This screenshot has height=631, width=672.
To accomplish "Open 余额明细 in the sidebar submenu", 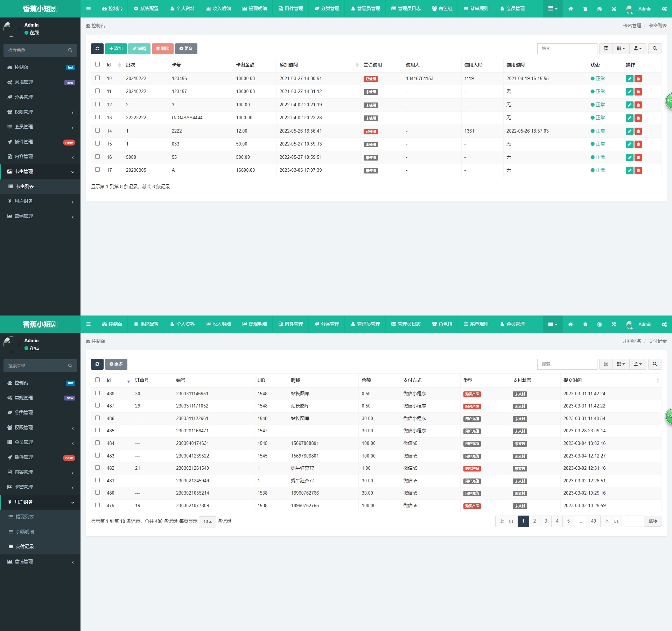I will pos(24,532).
